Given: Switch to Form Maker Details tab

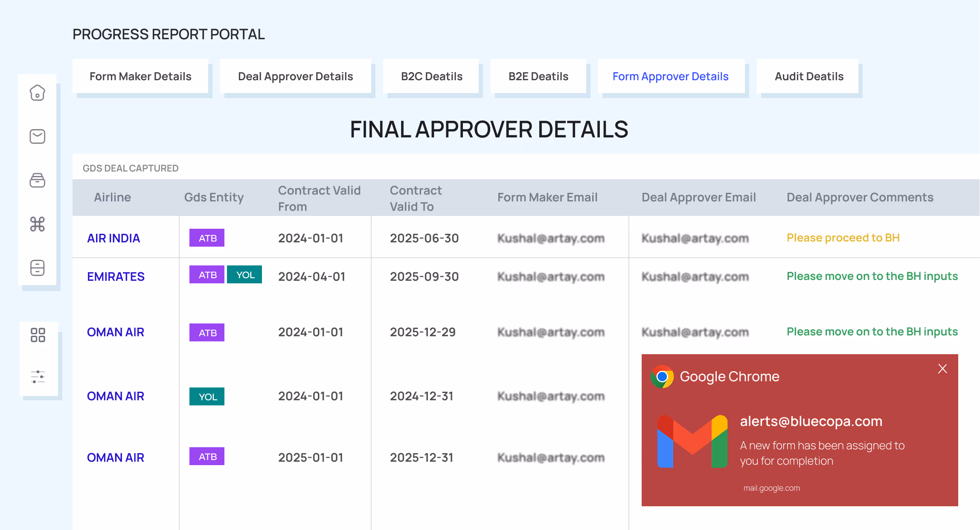Looking at the screenshot, I should pyautogui.click(x=140, y=76).
